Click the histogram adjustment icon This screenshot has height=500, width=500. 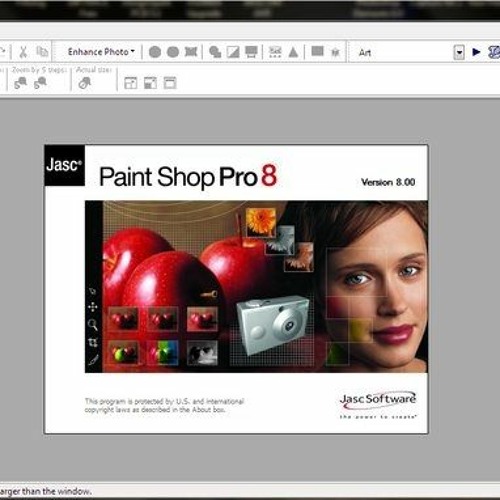pos(275,52)
